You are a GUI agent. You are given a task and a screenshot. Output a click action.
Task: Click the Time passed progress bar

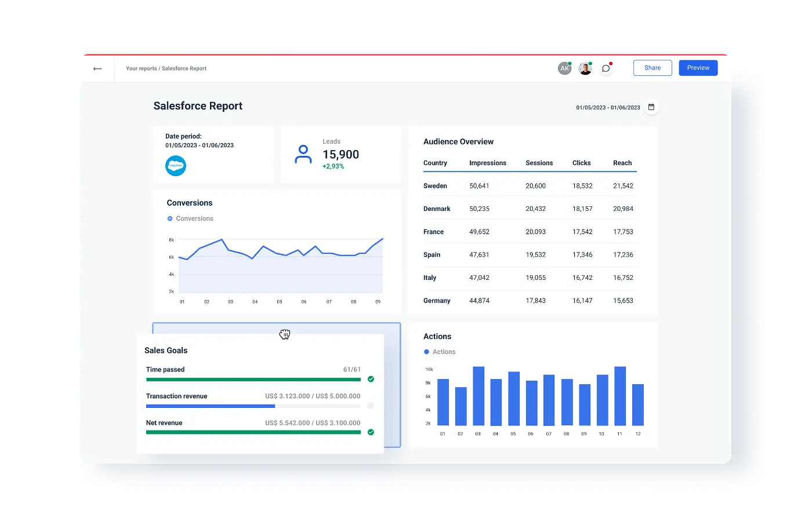coord(253,380)
